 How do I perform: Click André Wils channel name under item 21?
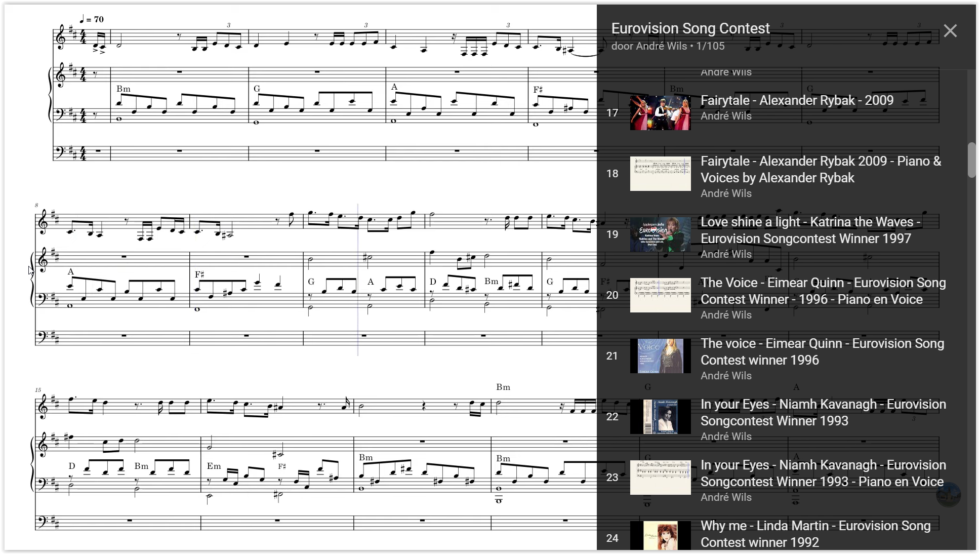click(x=726, y=376)
